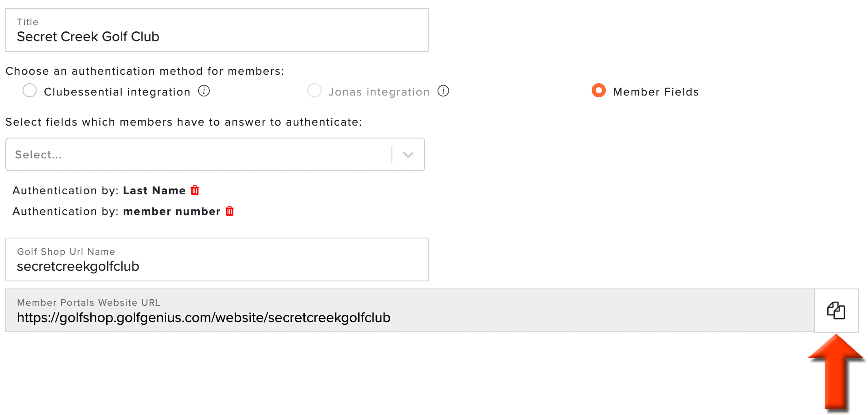This screenshot has width=868, height=415.
Task: Choose the Member Fields radio option
Action: (599, 90)
